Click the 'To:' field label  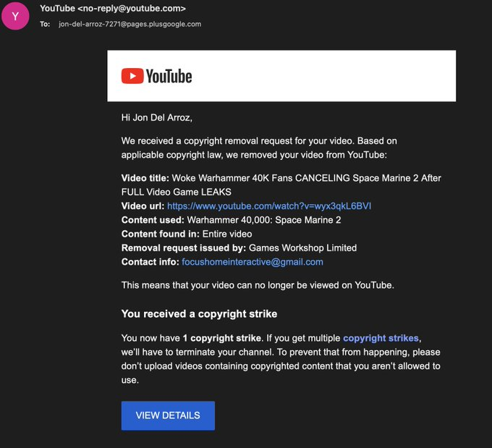[45, 24]
